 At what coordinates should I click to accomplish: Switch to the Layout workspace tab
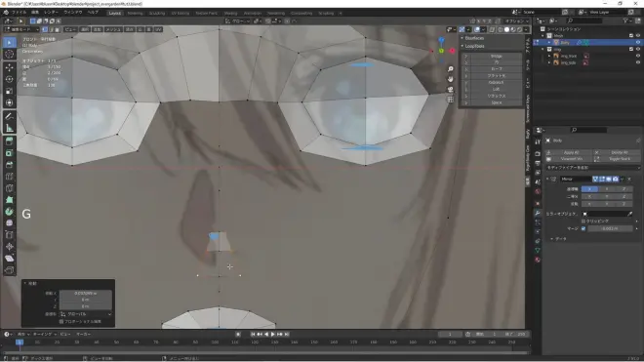pos(114,13)
